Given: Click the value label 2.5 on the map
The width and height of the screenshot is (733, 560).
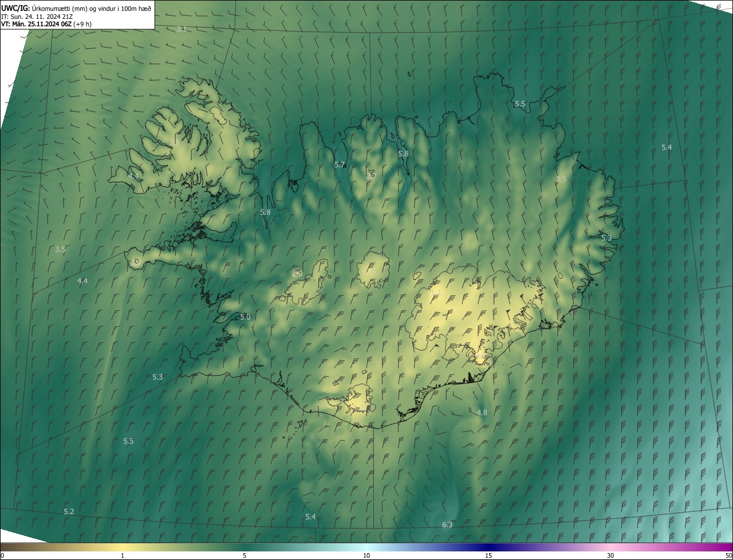Looking at the screenshot, I should point(561,179).
